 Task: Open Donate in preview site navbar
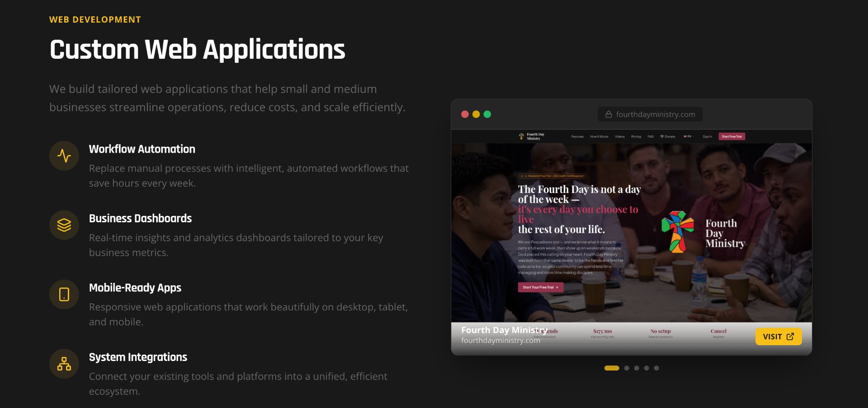[x=668, y=136]
